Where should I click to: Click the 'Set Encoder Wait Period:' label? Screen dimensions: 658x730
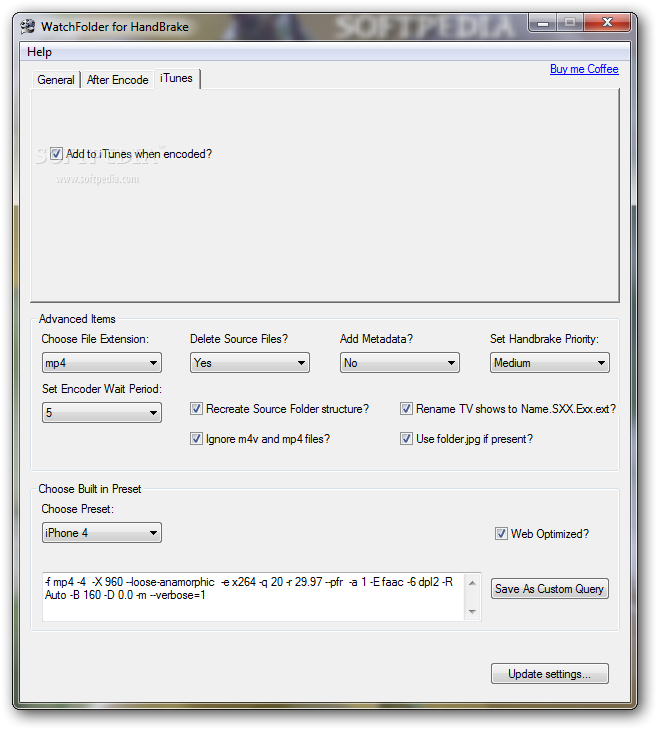click(x=102, y=389)
